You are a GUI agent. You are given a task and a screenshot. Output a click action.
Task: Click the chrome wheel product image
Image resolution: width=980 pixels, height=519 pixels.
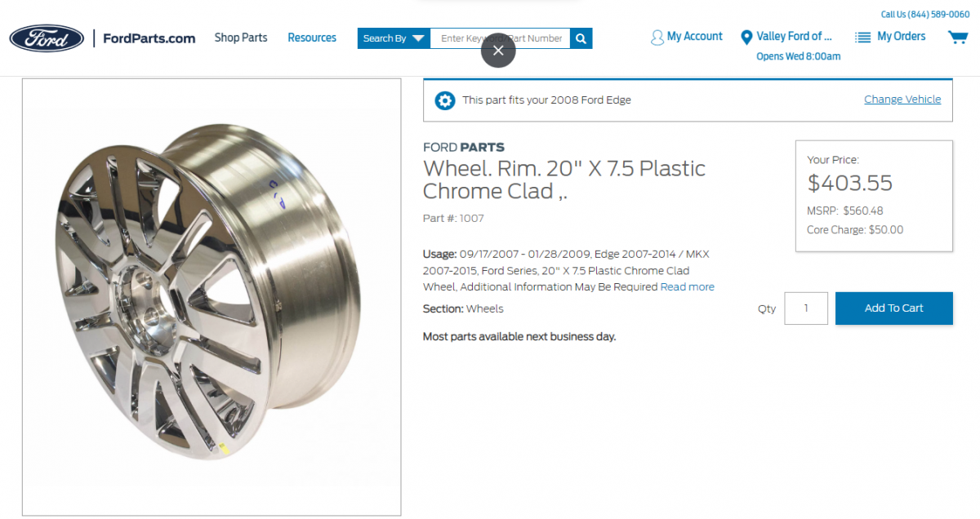tap(212, 297)
